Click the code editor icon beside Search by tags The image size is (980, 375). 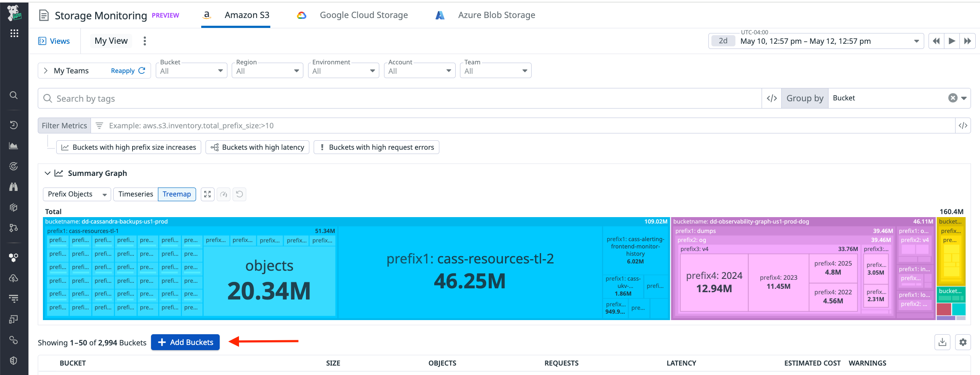pos(771,98)
